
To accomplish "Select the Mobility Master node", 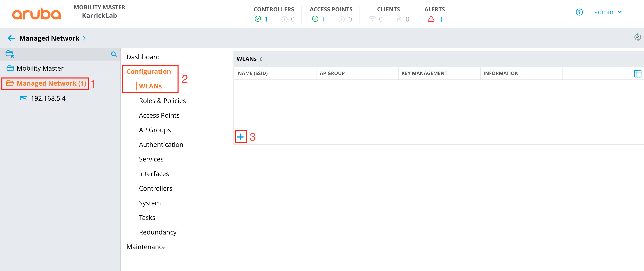I will pyautogui.click(x=40, y=68).
